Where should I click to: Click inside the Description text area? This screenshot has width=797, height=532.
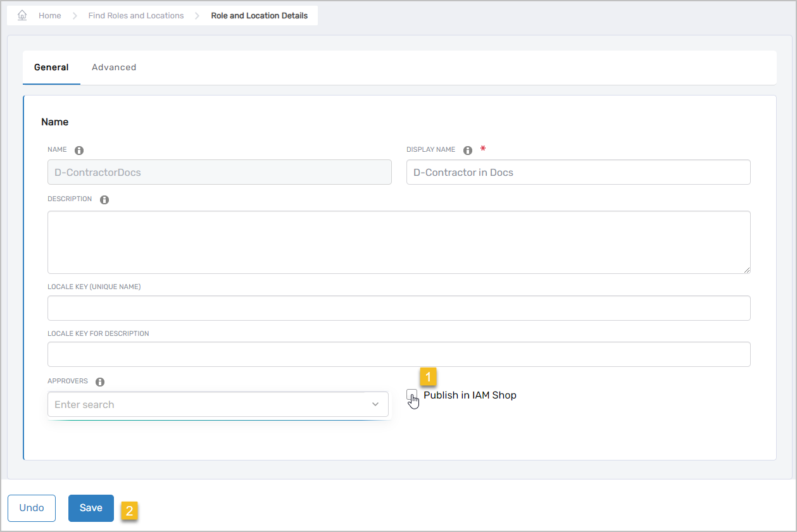pos(399,242)
